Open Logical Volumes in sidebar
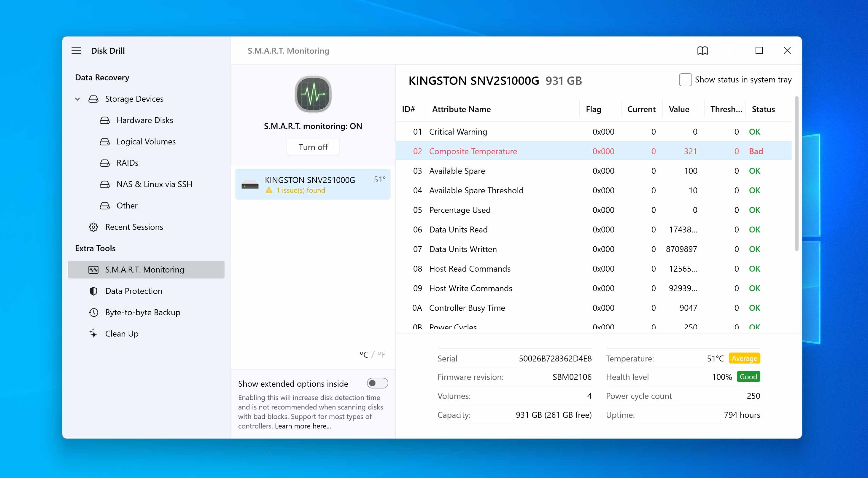This screenshot has height=478, width=868. (146, 141)
